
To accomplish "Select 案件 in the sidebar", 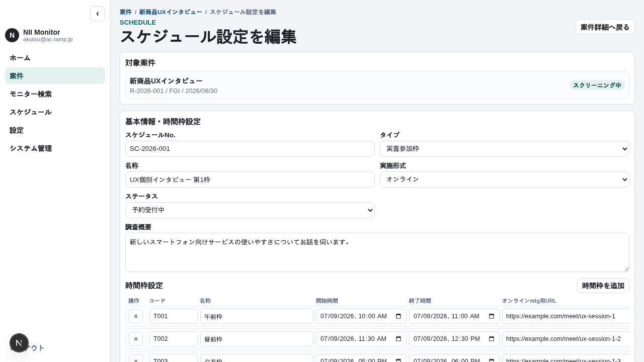I will (55, 76).
